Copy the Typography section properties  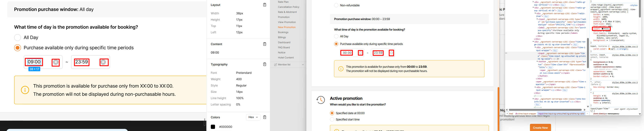pyautogui.click(x=264, y=64)
